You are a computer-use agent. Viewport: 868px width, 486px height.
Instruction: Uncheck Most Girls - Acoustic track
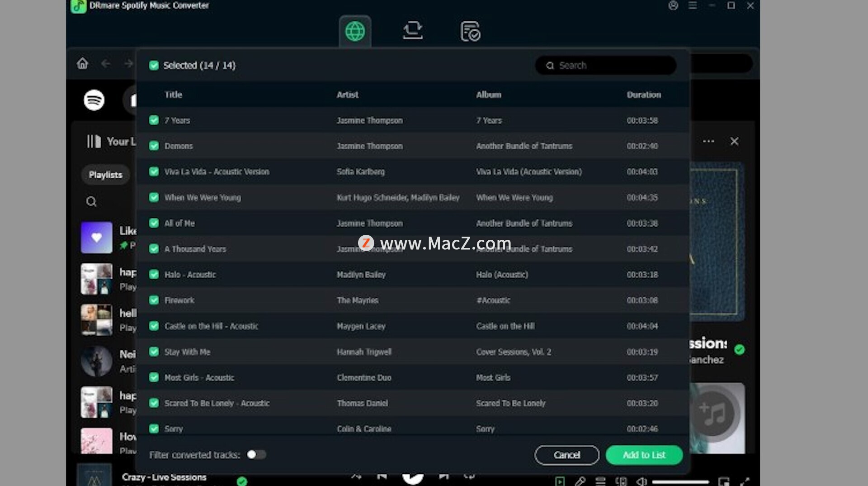point(154,377)
